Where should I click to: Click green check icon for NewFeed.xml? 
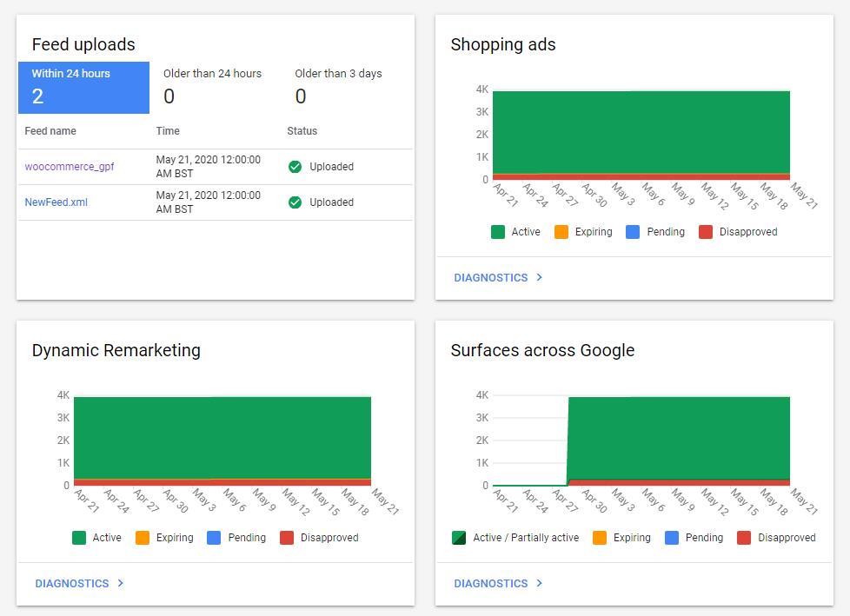(295, 202)
